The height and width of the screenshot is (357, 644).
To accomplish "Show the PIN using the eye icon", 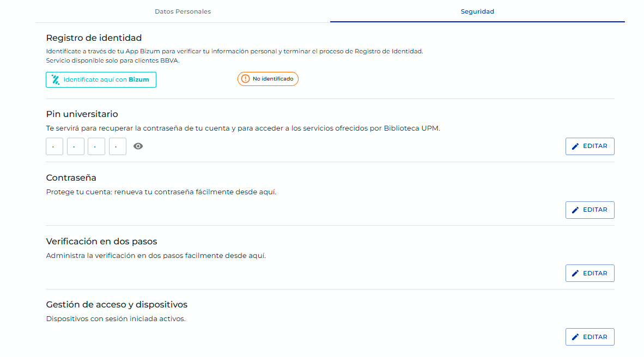I will (138, 146).
